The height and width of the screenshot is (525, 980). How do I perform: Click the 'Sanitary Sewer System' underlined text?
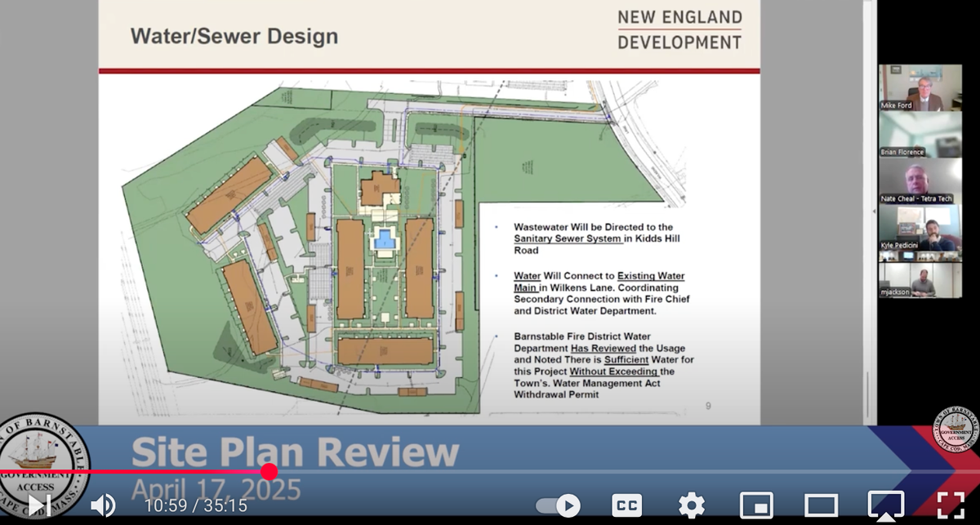(568, 238)
